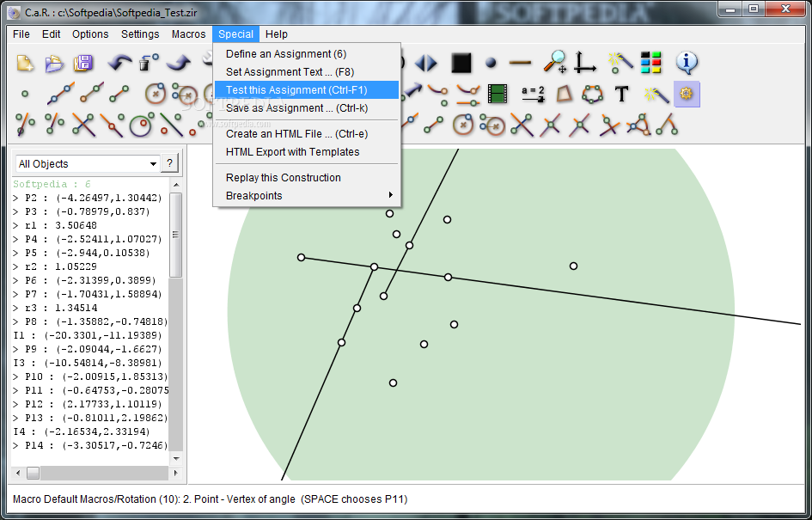Open the All Objects dropdown

[x=88, y=163]
